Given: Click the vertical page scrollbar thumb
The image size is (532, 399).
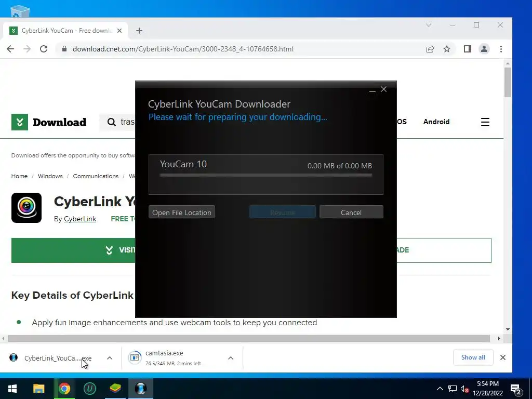Looking at the screenshot, I should tap(508, 83).
